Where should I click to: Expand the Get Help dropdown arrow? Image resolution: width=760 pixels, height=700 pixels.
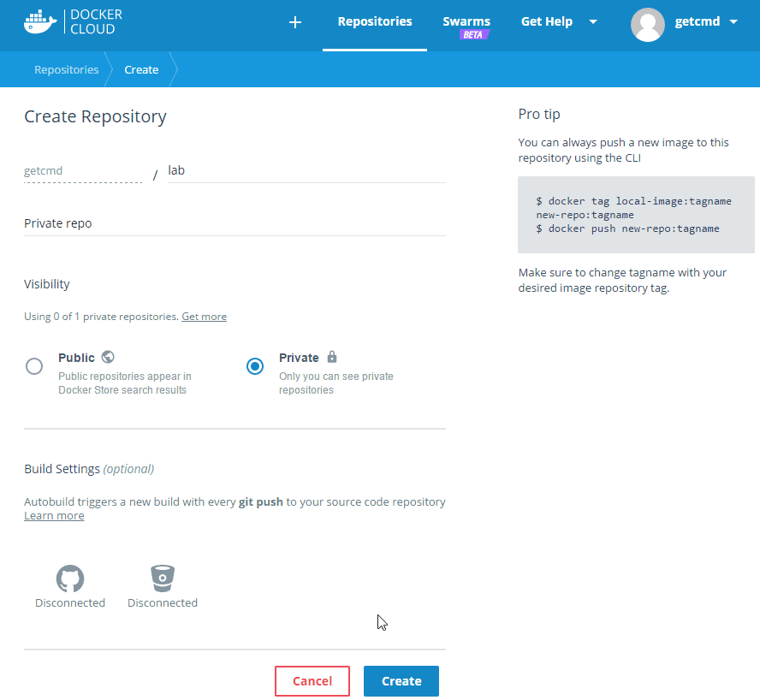pos(593,21)
